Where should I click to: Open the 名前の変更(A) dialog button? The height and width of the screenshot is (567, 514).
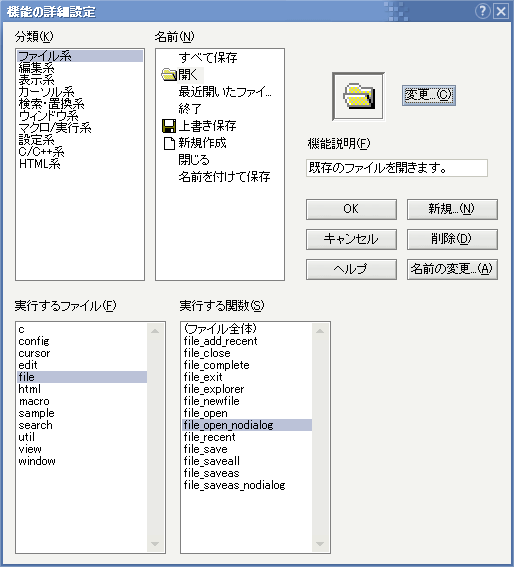coord(452,269)
